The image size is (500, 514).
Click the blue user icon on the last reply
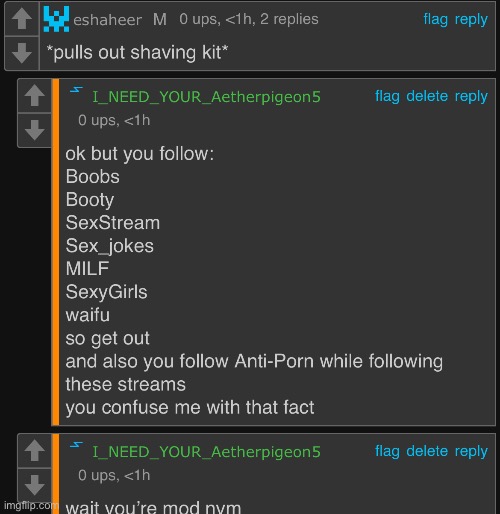pos(76,445)
